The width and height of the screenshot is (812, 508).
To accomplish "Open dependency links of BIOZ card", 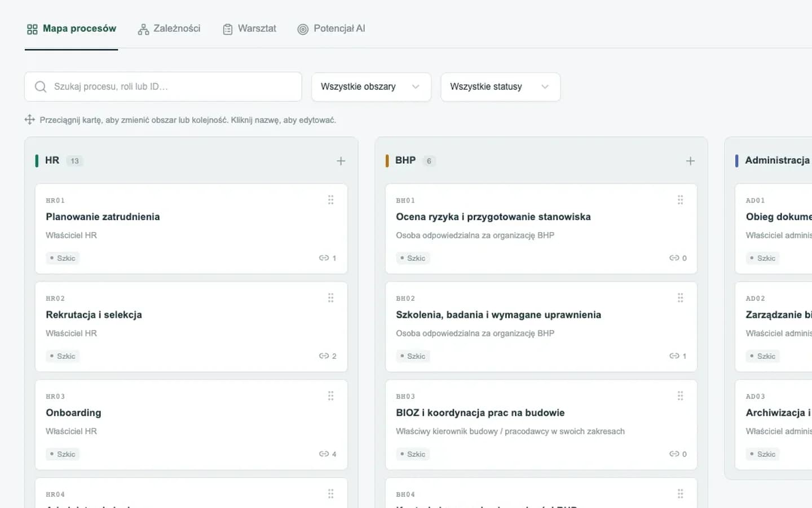I will pos(678,454).
